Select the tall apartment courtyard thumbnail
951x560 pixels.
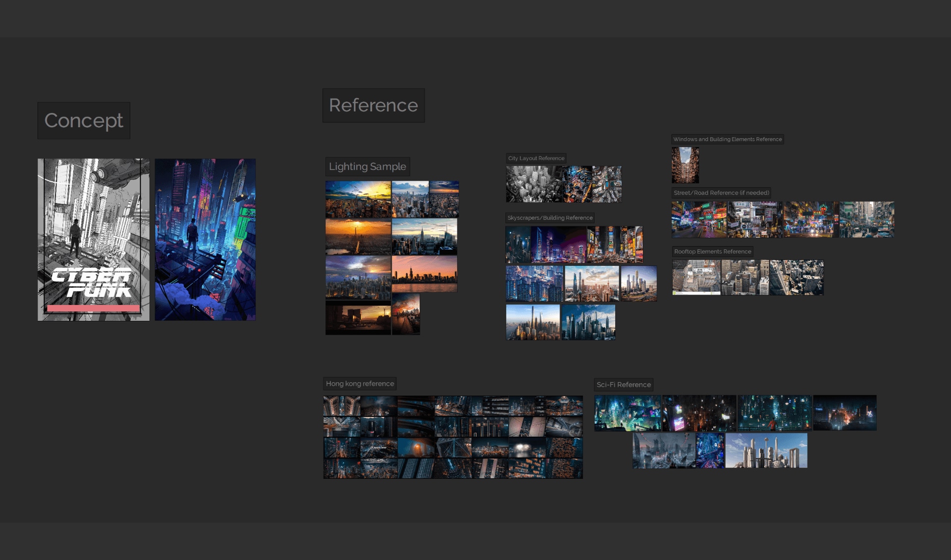[x=685, y=165]
